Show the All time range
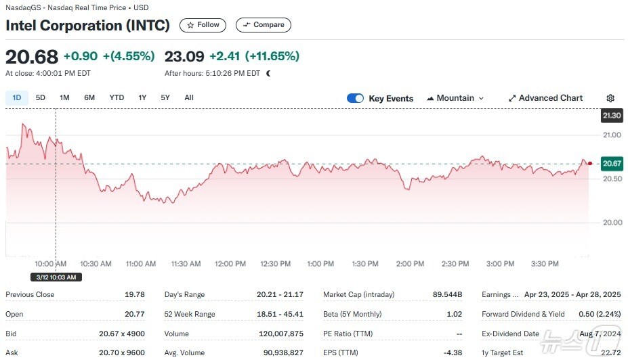The image size is (628, 364). coord(189,97)
